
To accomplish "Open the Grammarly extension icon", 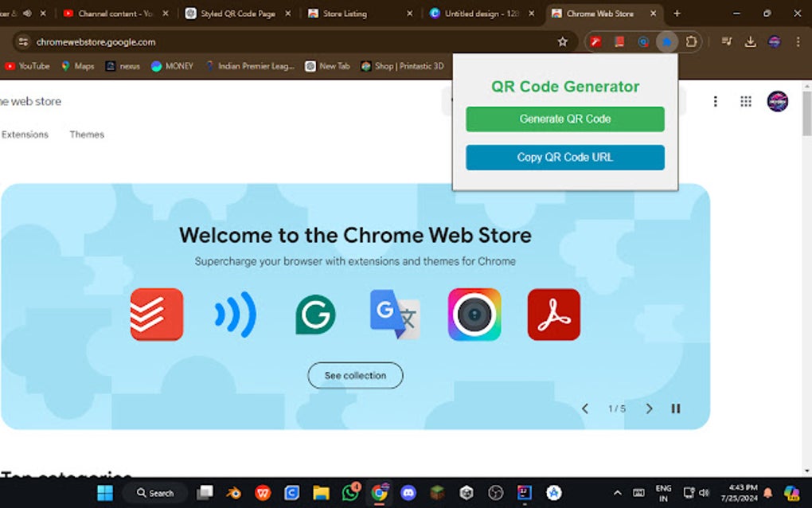I will 315,315.
